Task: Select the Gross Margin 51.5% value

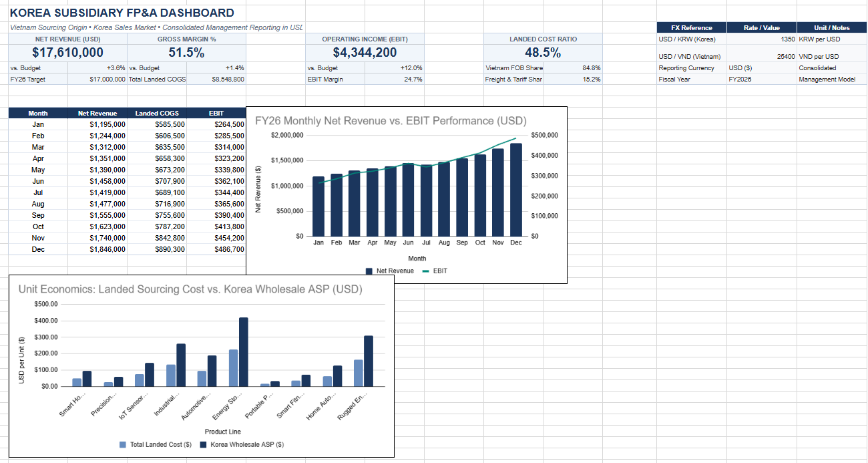Action: pyautogui.click(x=186, y=53)
